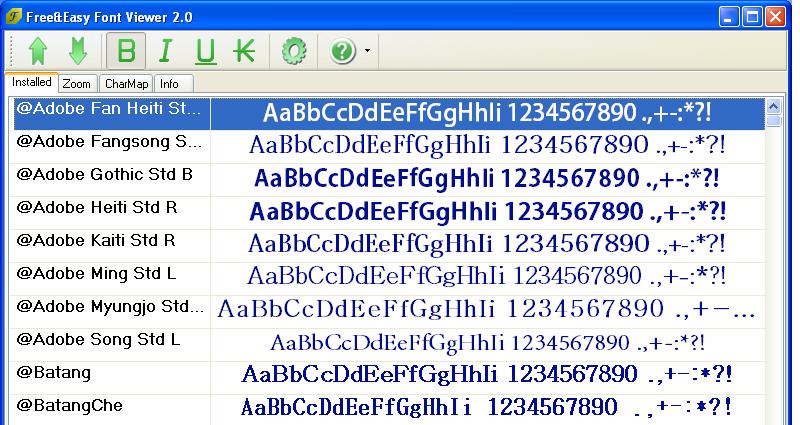Open the CharMap tab
Screen dimensions: 800x425
pos(126,84)
